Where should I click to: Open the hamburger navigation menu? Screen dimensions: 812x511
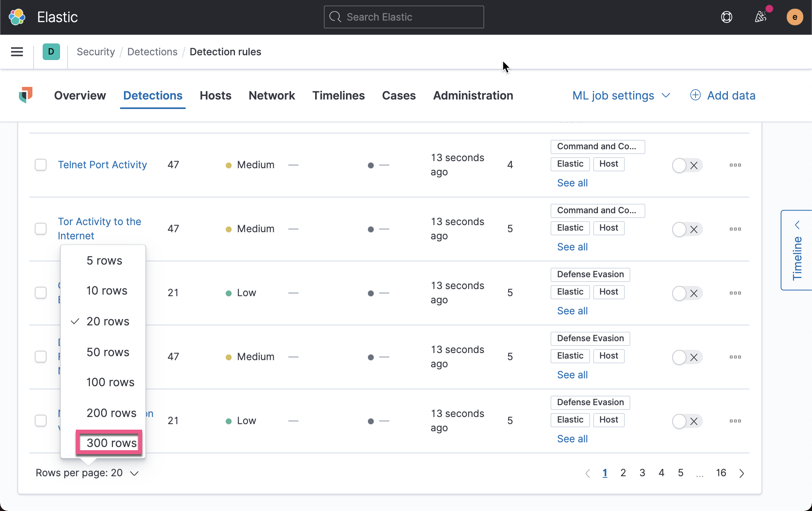click(x=17, y=52)
